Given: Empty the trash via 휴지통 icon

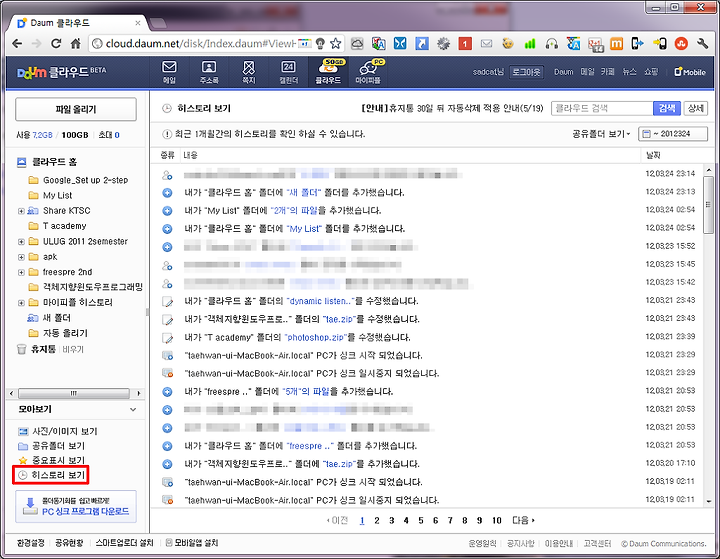Looking at the screenshot, I should click(22, 350).
